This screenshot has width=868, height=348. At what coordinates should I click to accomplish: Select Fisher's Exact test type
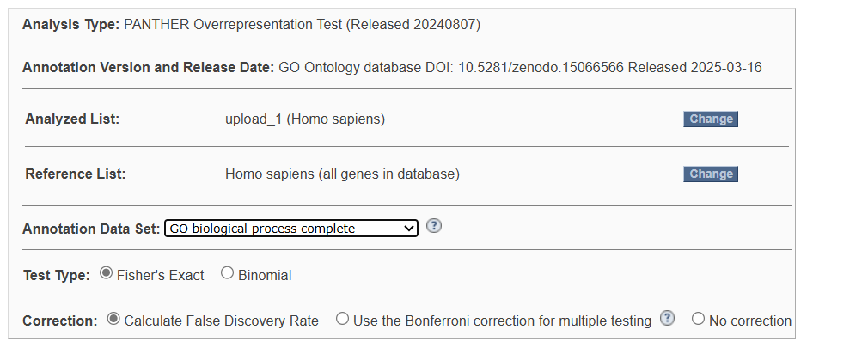coord(106,272)
